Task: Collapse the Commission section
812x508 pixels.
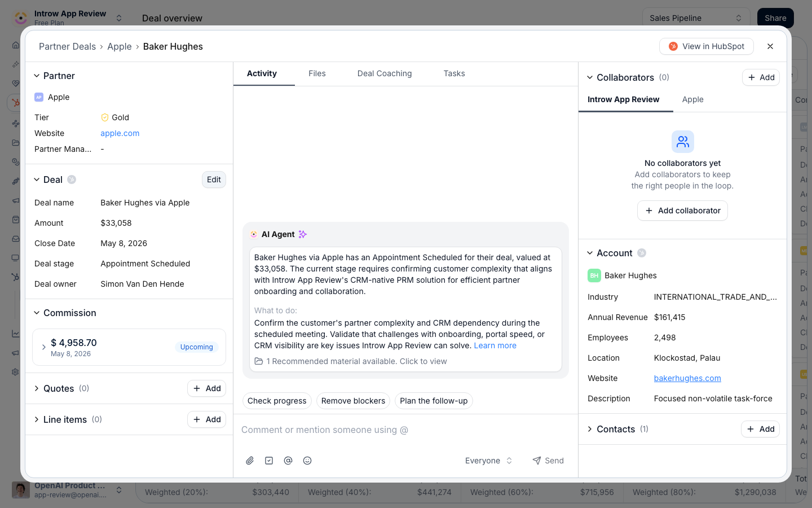Action: coord(37,313)
